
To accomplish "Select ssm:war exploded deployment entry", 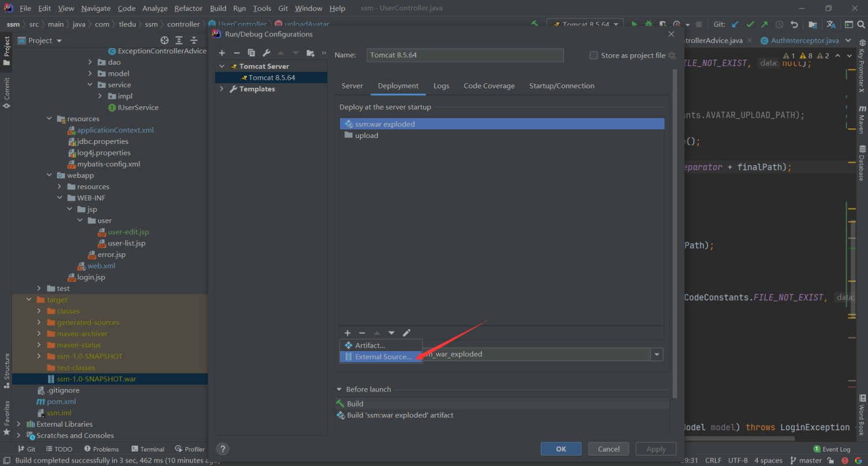I will [502, 124].
